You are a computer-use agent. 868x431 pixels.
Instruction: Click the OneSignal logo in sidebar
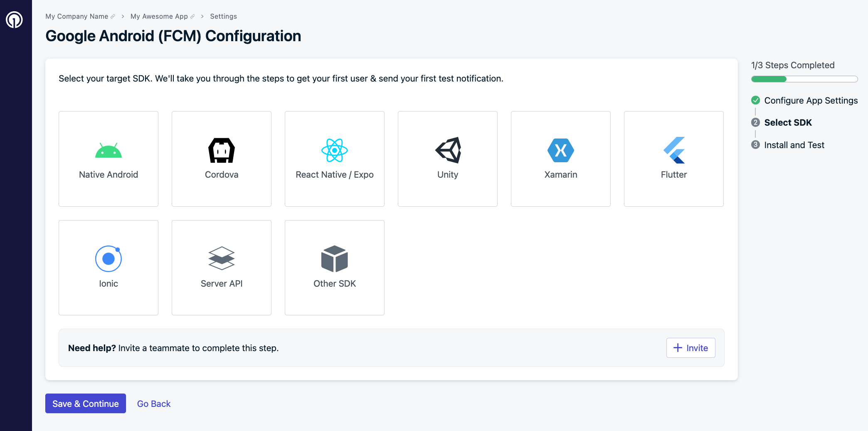click(x=14, y=20)
